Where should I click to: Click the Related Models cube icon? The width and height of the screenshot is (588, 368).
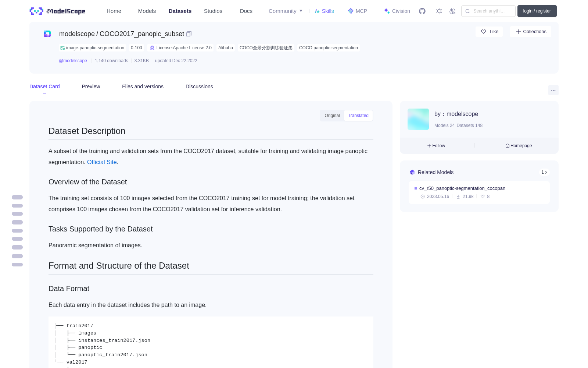412,172
